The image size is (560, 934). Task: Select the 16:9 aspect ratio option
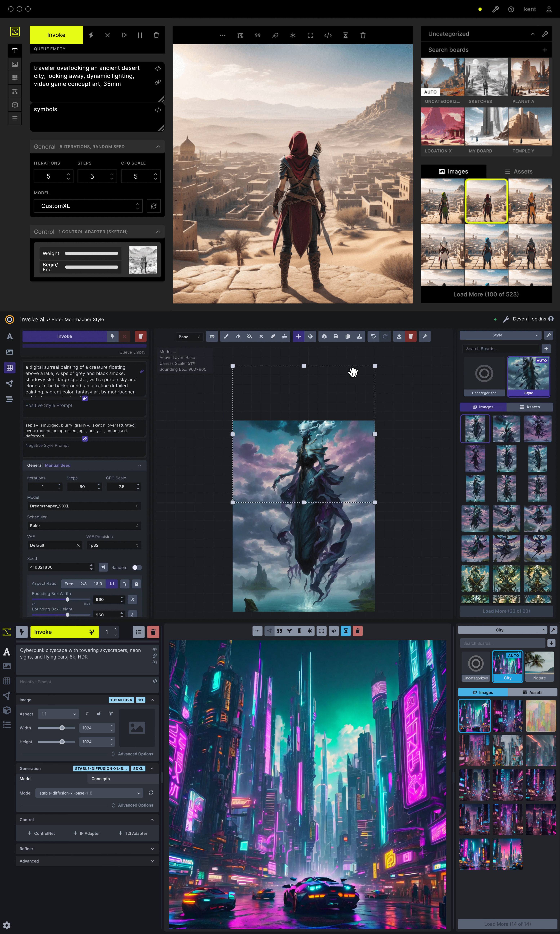click(x=98, y=584)
